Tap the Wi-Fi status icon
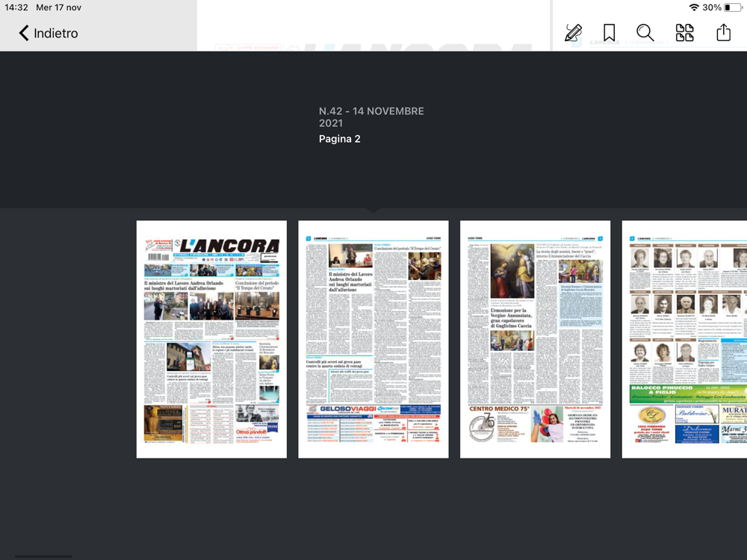The width and height of the screenshot is (747, 560). tap(694, 7)
